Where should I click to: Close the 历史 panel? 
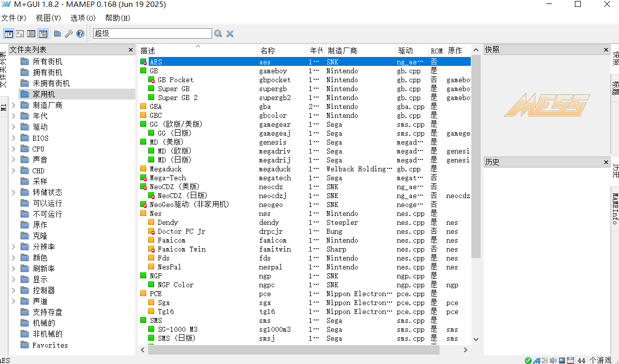click(606, 162)
